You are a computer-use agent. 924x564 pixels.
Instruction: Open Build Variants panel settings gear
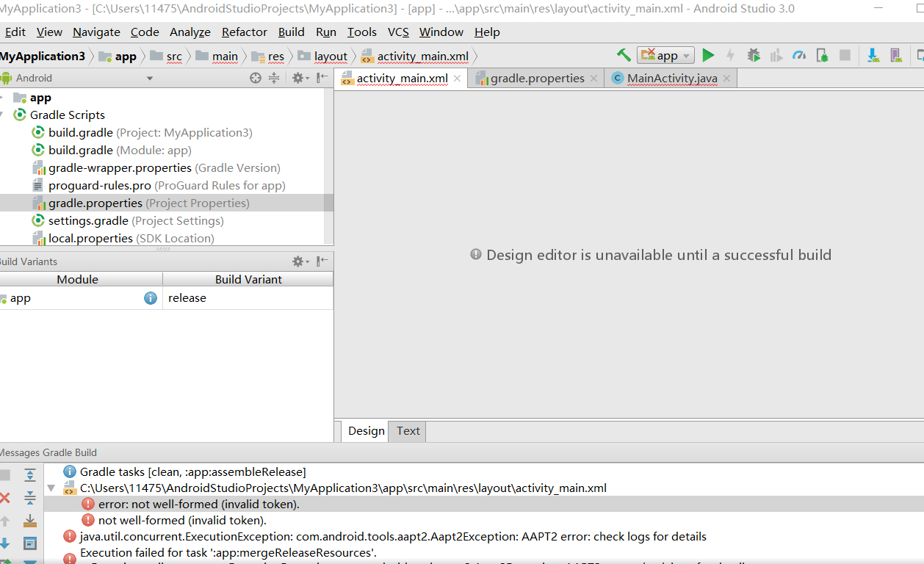point(300,261)
